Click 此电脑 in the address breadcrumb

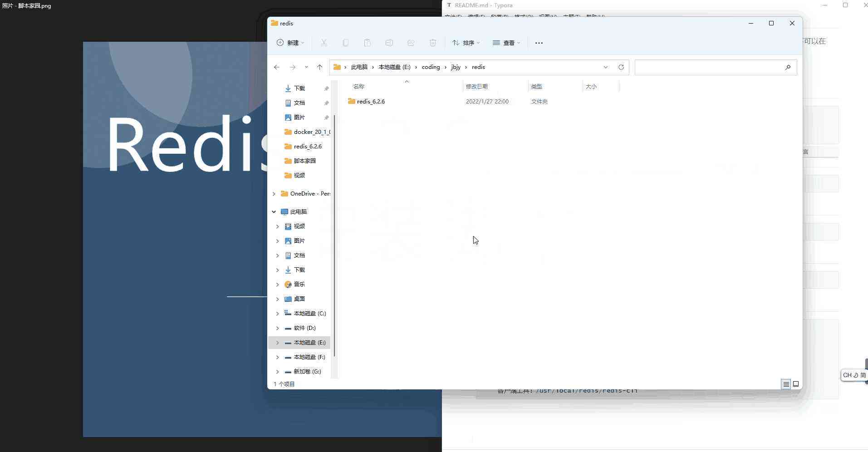coord(359,67)
